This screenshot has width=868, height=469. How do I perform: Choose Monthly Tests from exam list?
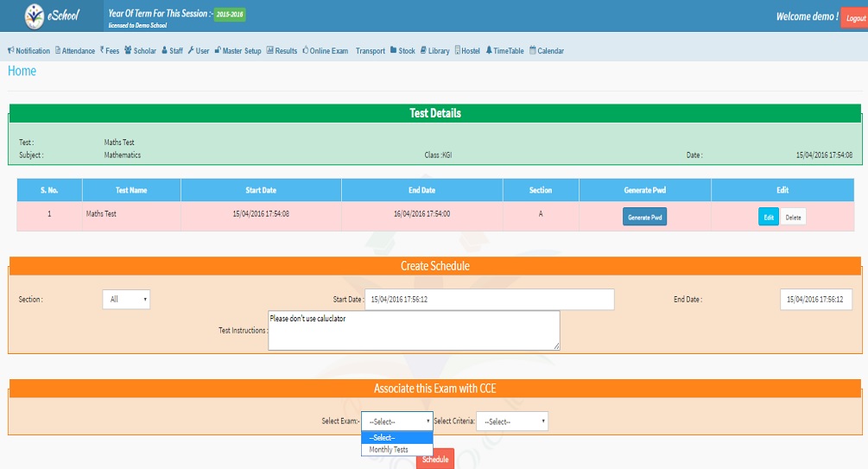coord(390,450)
